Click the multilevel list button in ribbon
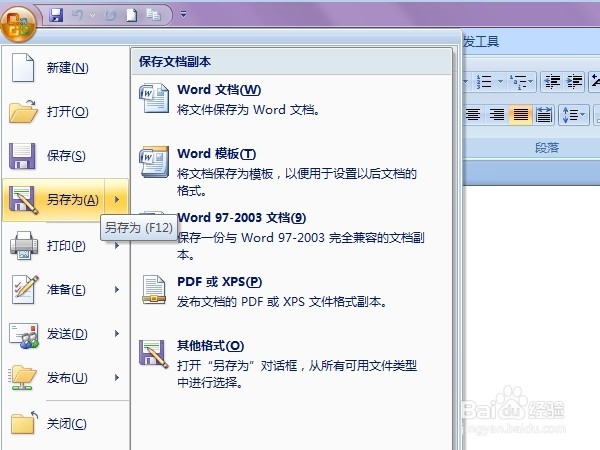Screen dimensions: 600x450 click(517, 82)
